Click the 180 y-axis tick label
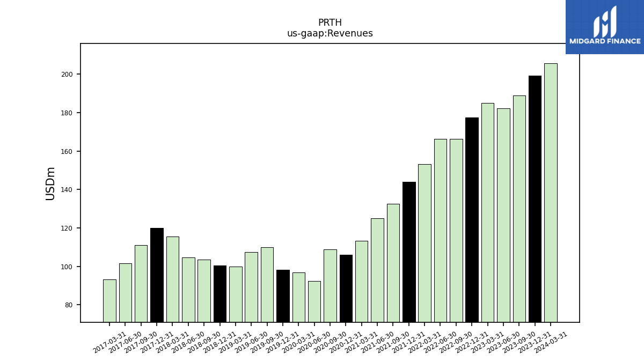This screenshot has height=362, width=644. coord(67,113)
